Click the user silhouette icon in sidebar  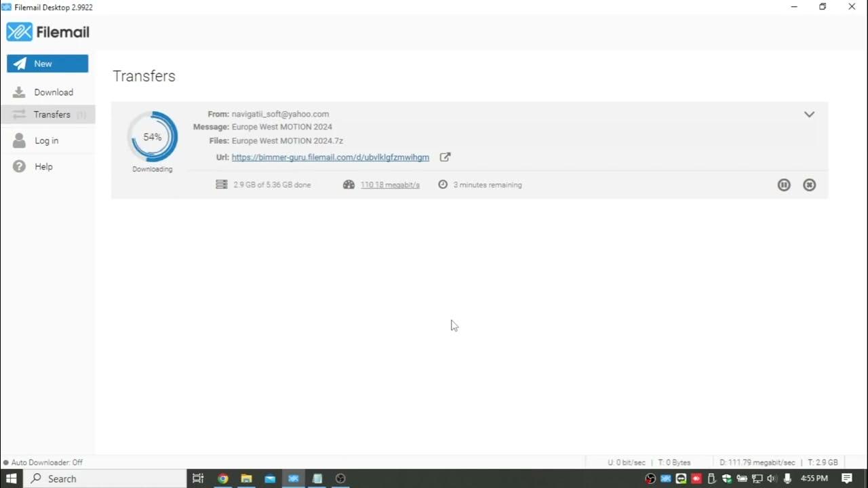(19, 140)
